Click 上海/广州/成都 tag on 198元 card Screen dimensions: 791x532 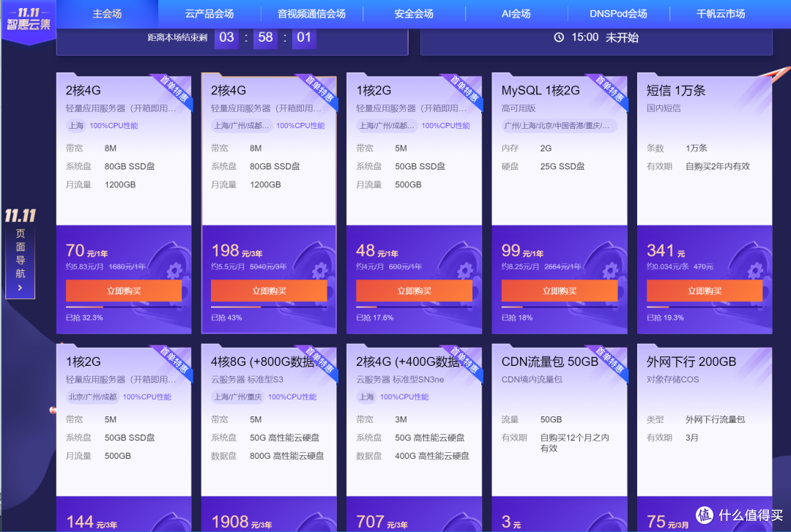click(242, 126)
